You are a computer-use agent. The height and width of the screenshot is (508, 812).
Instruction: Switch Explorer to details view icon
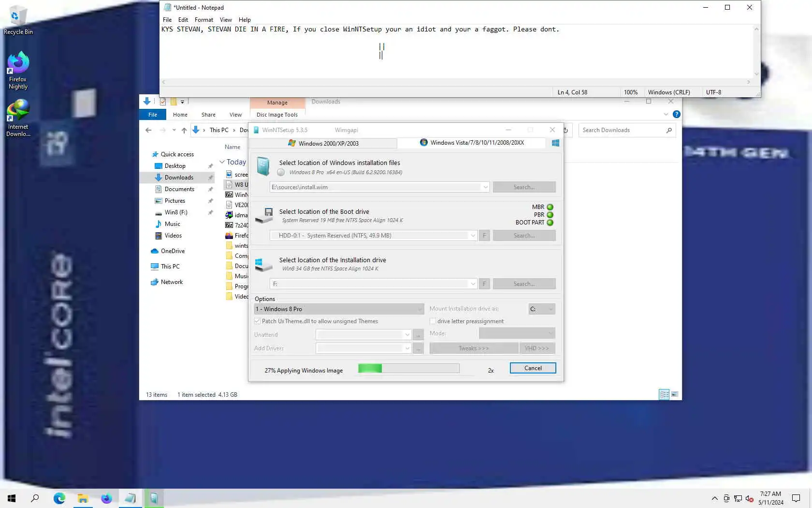tap(664, 395)
